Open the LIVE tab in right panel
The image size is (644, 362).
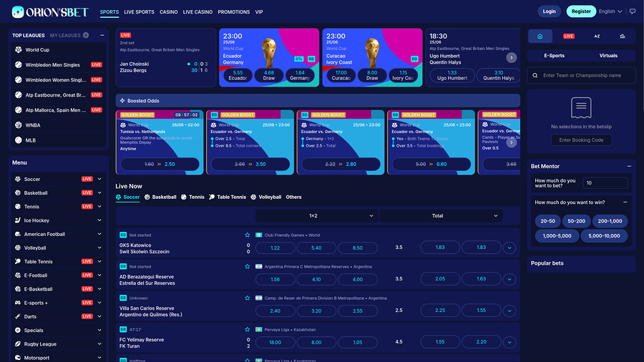(568, 36)
